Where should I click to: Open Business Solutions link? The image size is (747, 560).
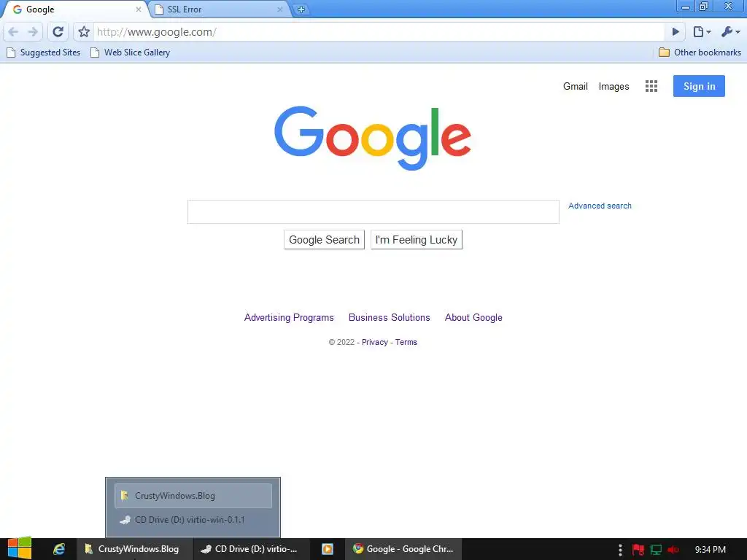390,317
